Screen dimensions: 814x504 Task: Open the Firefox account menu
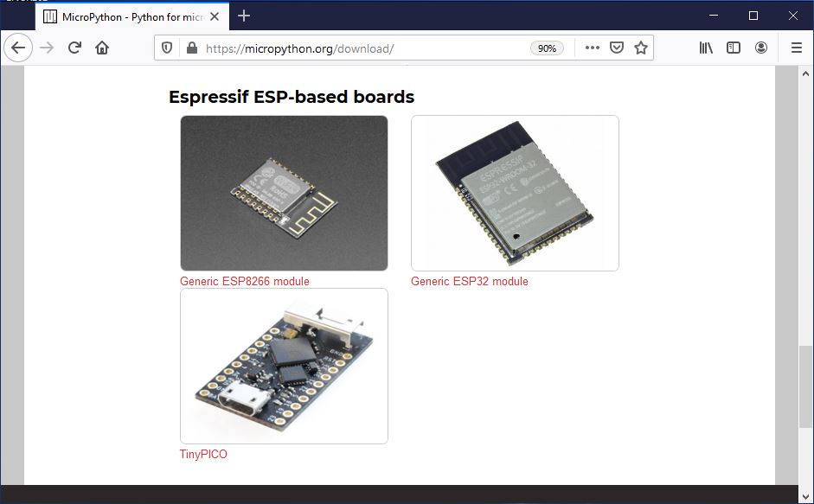point(761,48)
